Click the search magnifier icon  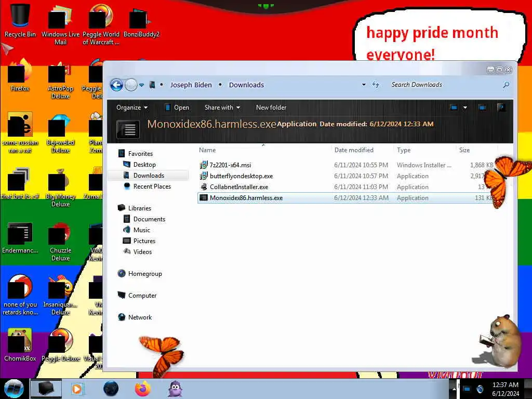coord(506,85)
